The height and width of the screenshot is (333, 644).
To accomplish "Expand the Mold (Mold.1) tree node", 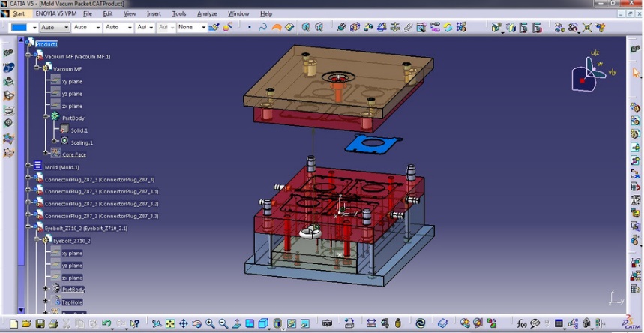I will tap(28, 166).
